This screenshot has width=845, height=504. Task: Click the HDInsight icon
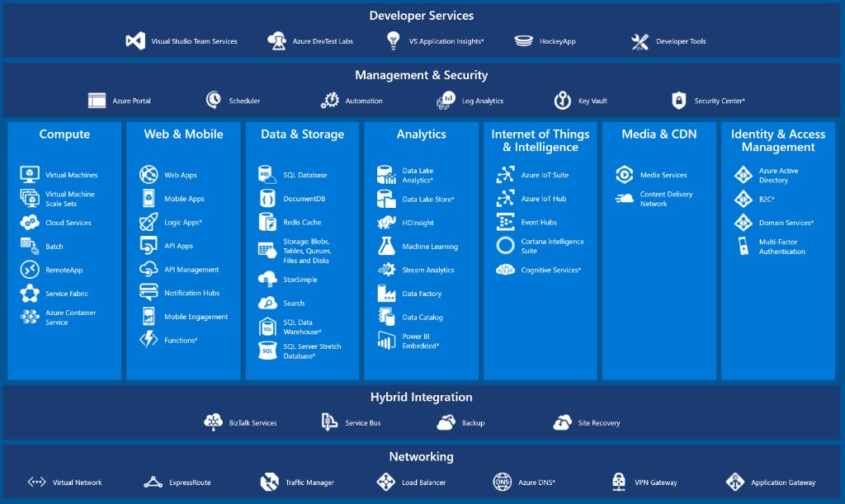385,222
